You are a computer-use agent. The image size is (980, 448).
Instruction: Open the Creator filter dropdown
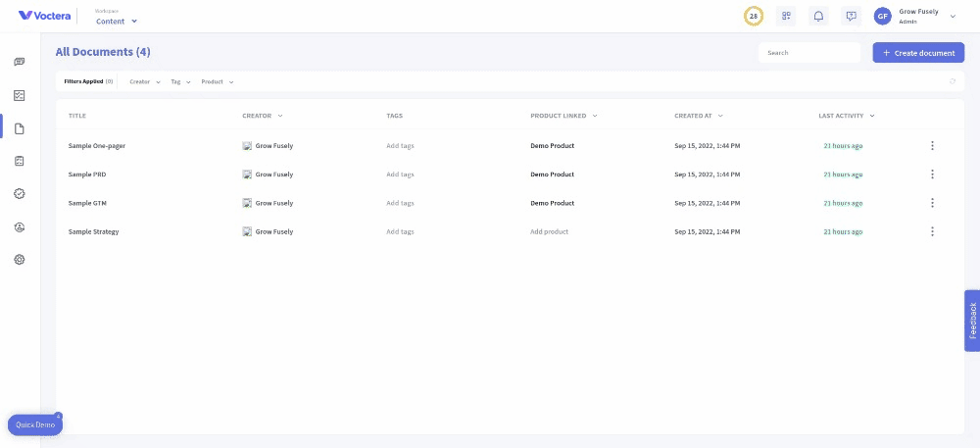coord(145,81)
